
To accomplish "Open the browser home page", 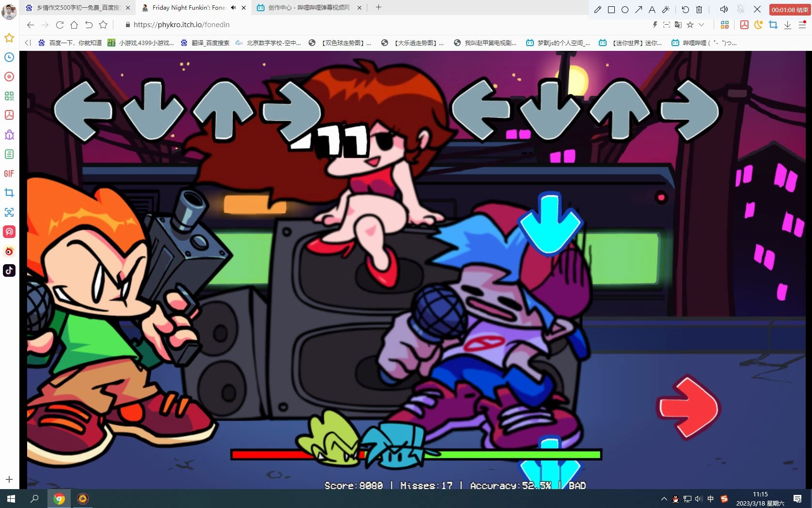I will [x=74, y=25].
